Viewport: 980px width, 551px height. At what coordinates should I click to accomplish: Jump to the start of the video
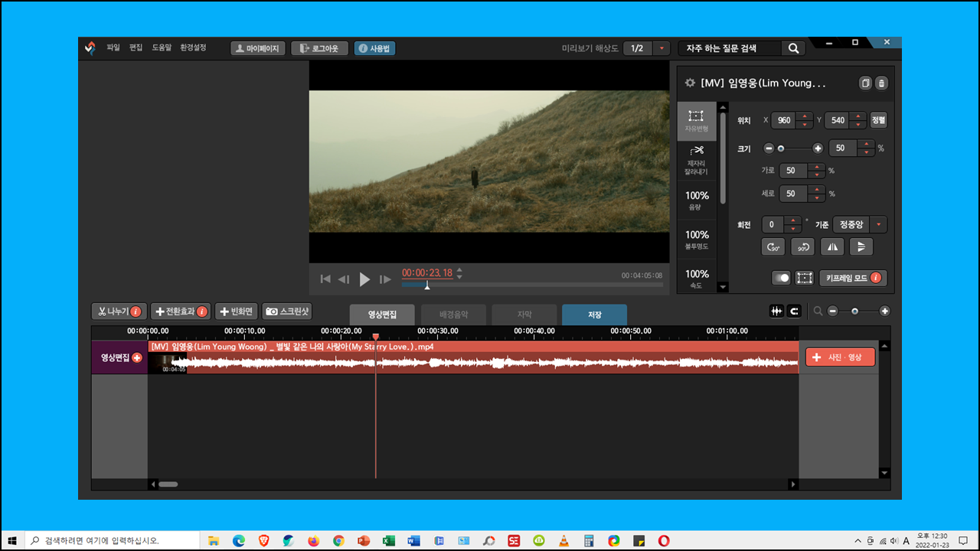[x=325, y=279]
